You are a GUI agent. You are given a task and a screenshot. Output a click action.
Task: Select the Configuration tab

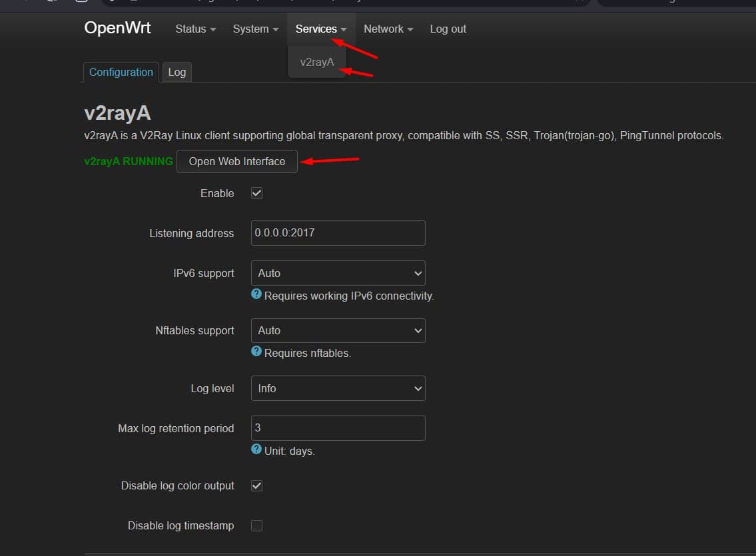[x=121, y=72]
